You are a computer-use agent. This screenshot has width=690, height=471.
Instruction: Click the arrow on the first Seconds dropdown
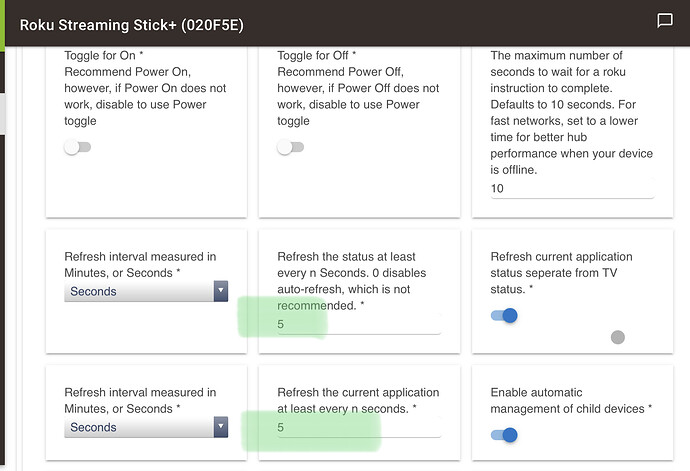(221, 291)
